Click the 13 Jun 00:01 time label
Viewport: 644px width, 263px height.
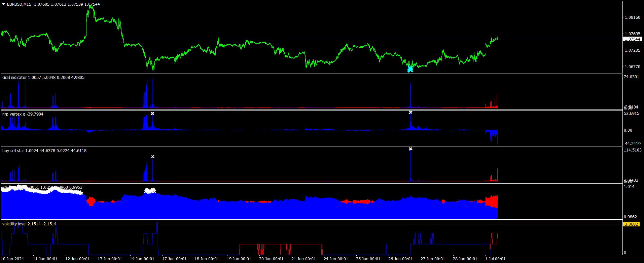point(110,259)
